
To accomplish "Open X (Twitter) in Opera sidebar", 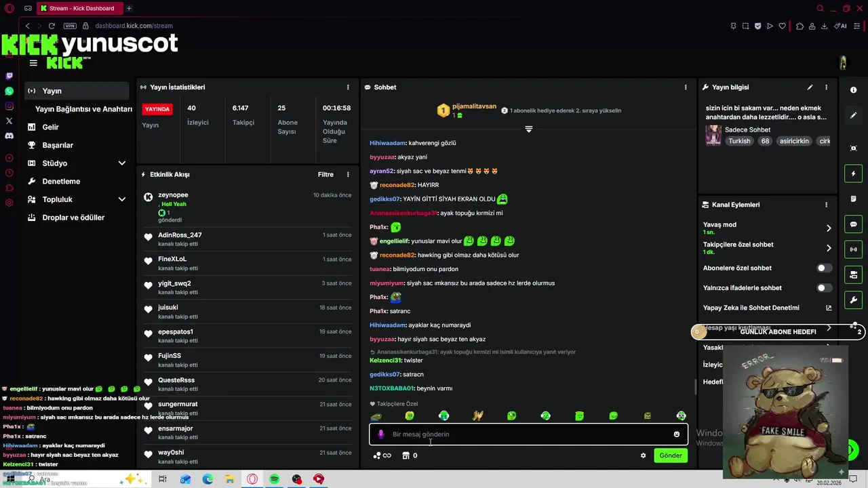I will coord(9,121).
